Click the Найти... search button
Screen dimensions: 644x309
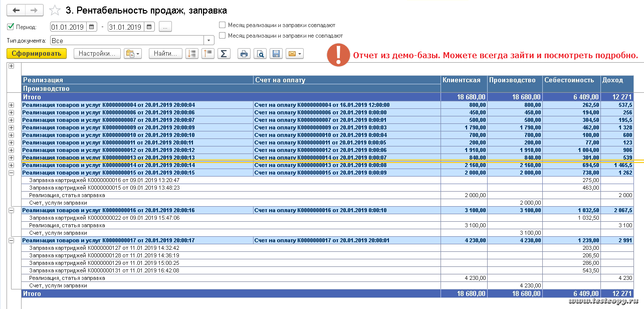pyautogui.click(x=165, y=54)
